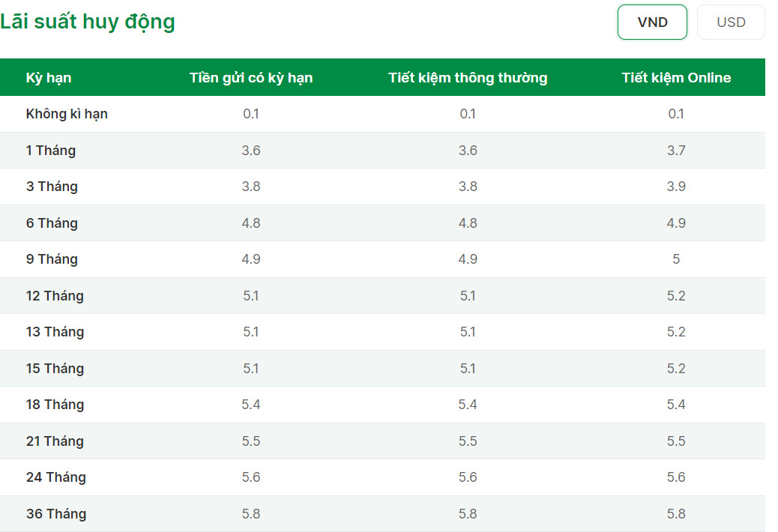Click the Tiết kiệm thông thường header
This screenshot has width=778, height=532.
click(x=468, y=78)
